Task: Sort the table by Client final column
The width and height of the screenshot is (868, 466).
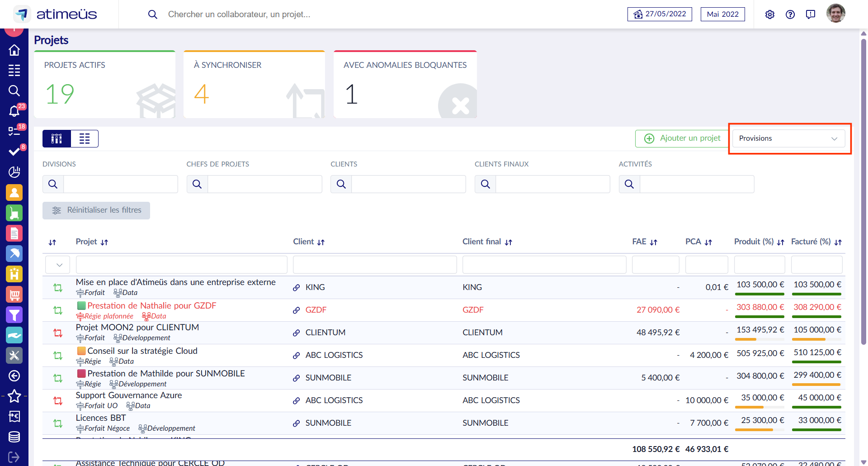Action: (x=509, y=242)
